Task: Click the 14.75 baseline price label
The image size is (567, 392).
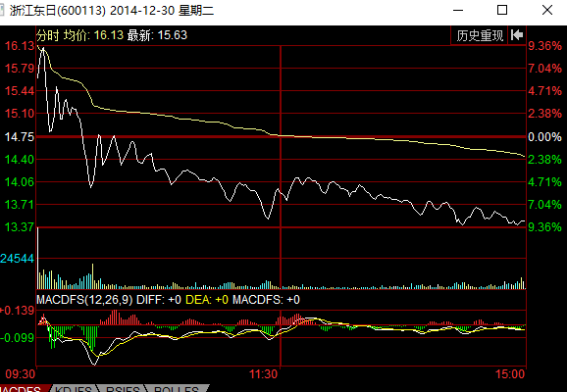Action: click(20, 137)
